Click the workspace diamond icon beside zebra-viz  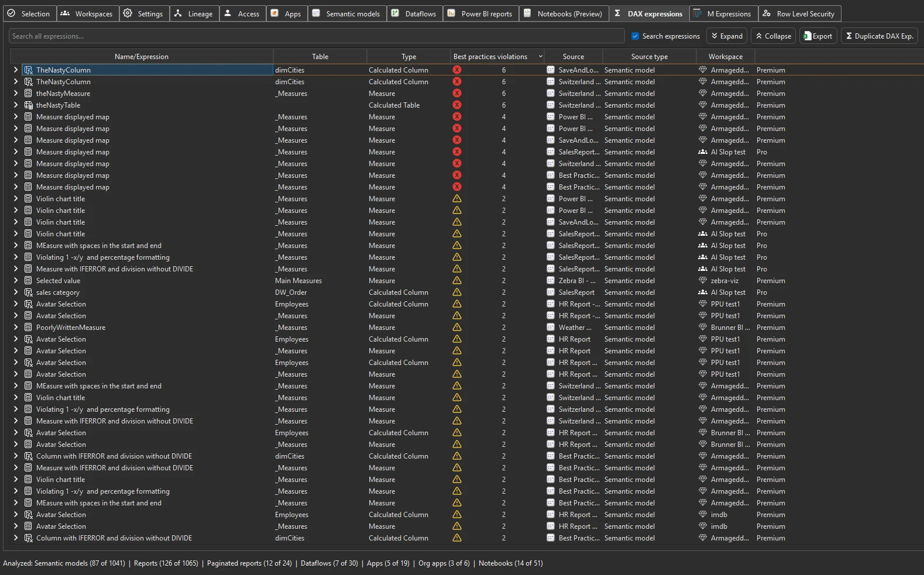pos(703,281)
